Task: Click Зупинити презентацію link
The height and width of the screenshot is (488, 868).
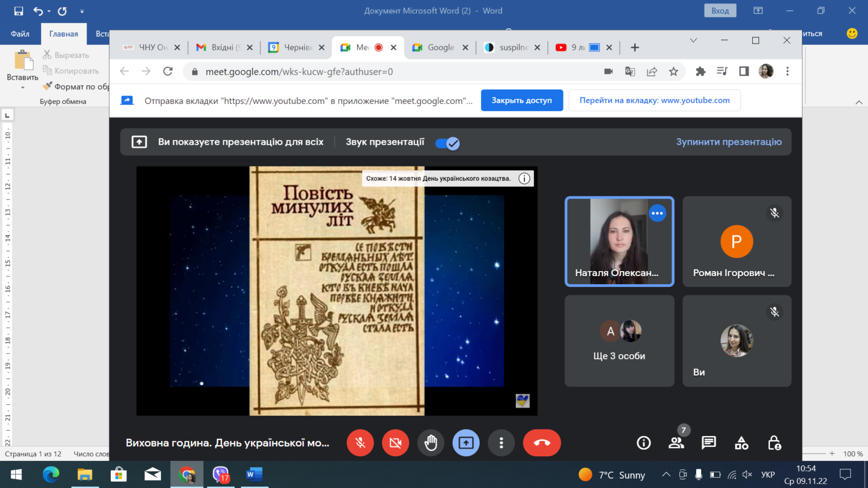Action: [729, 142]
